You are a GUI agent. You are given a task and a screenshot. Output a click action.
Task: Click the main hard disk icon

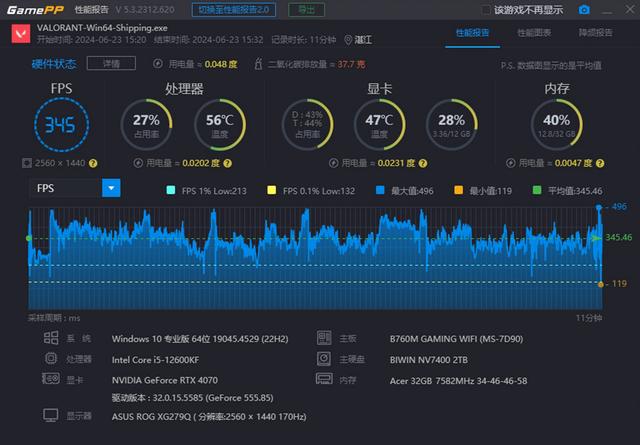pos(324,358)
